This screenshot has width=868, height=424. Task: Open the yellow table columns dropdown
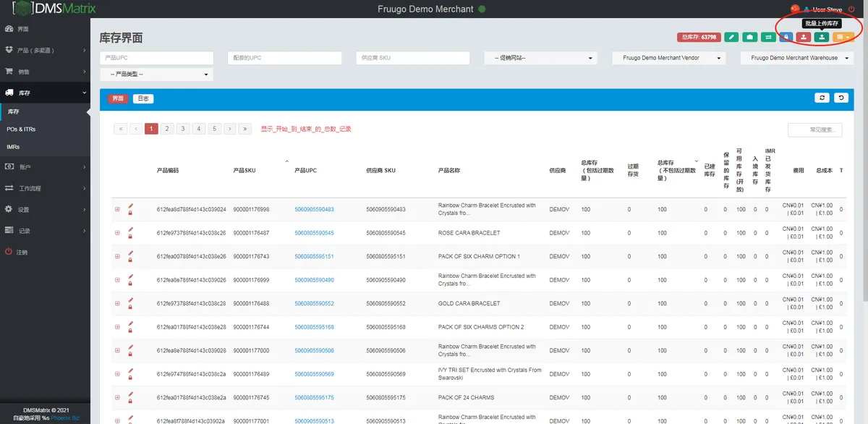click(x=843, y=37)
